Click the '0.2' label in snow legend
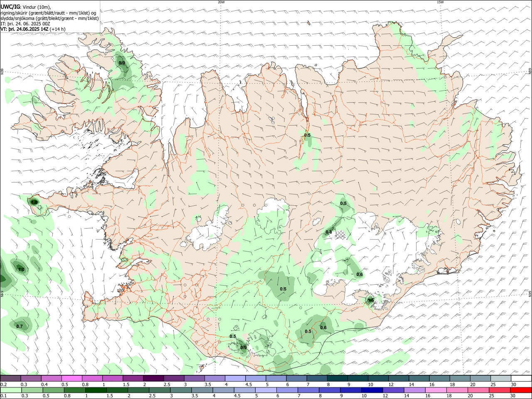The width and height of the screenshot is (532, 399). pos(3,384)
